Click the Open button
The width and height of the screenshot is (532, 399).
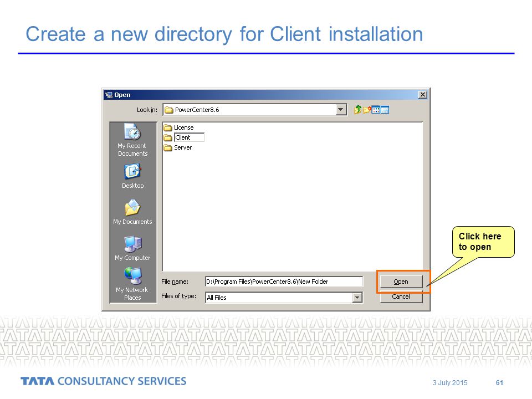pos(401,282)
